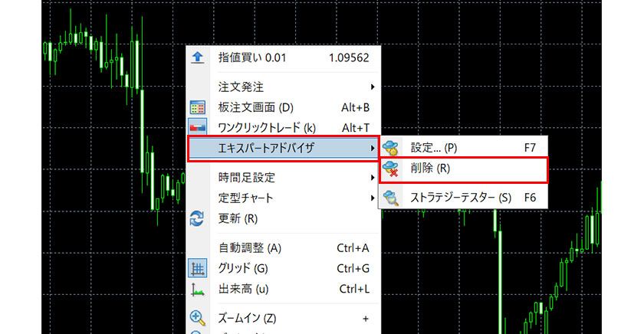Click the refresh arrows icon beside 更新
644x334 pixels.
(x=197, y=218)
